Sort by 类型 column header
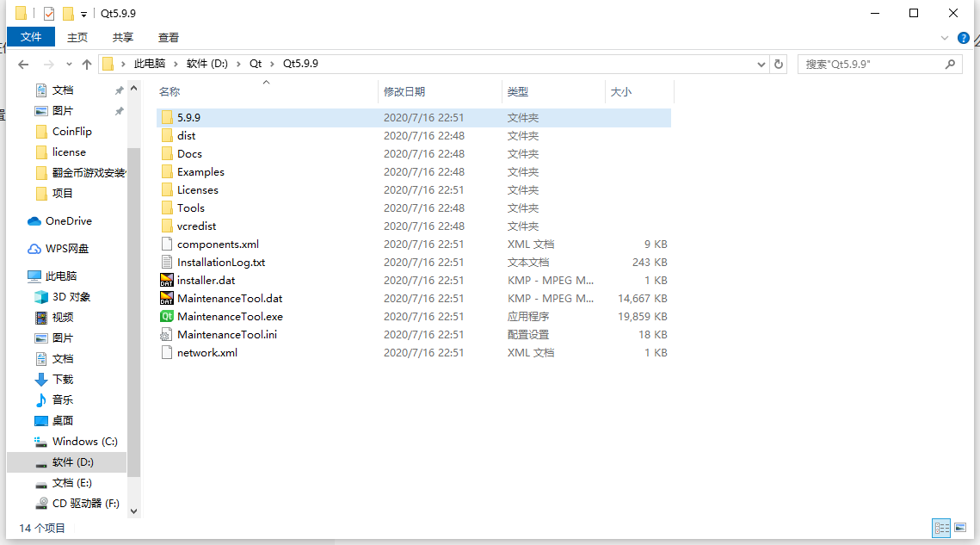The height and width of the screenshot is (545, 980). [517, 92]
